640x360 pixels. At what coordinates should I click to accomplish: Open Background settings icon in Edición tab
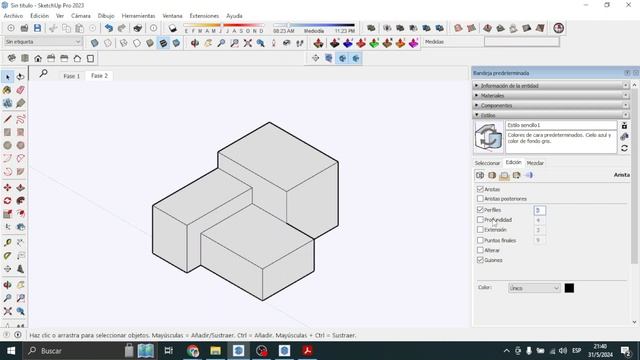(x=504, y=175)
